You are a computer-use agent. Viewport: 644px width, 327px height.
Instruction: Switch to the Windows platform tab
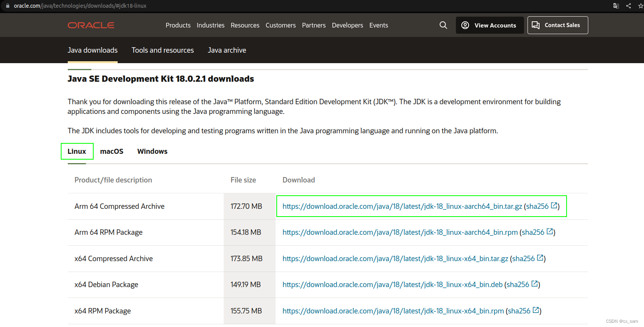coord(152,151)
